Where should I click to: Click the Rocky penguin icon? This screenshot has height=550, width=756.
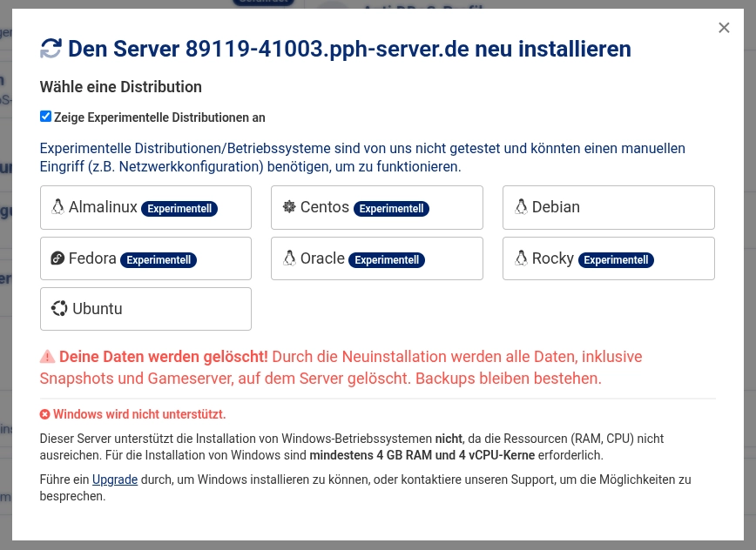521,258
